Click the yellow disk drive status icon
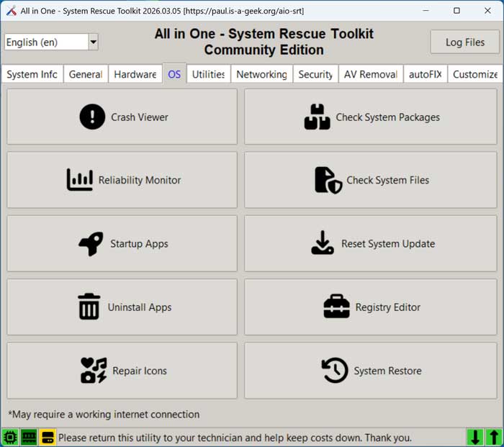504x447 pixels. click(x=48, y=437)
